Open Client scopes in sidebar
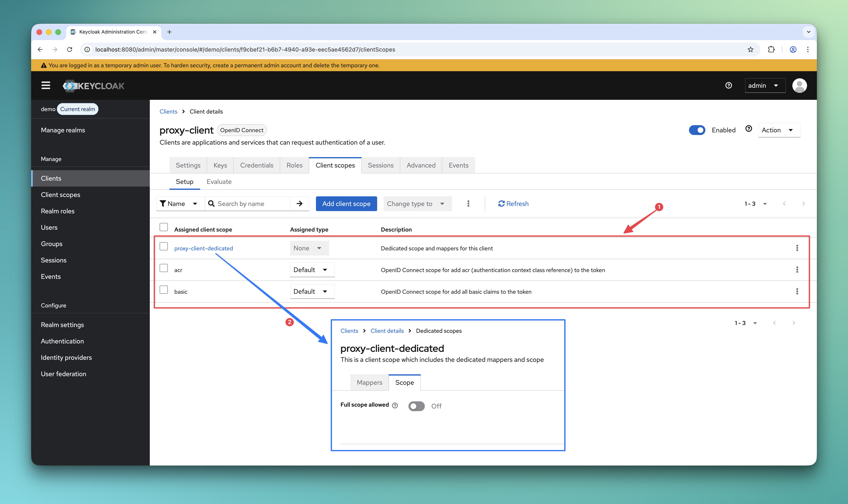This screenshot has height=504, width=848. [61, 195]
